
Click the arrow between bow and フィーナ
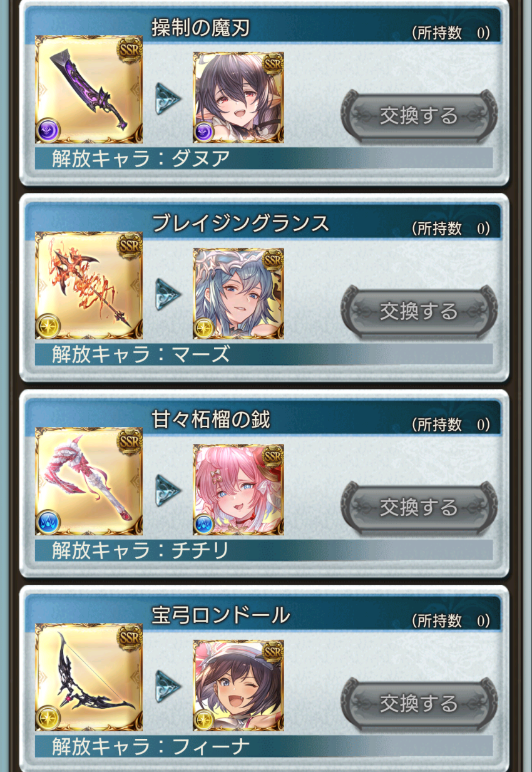[x=168, y=686]
